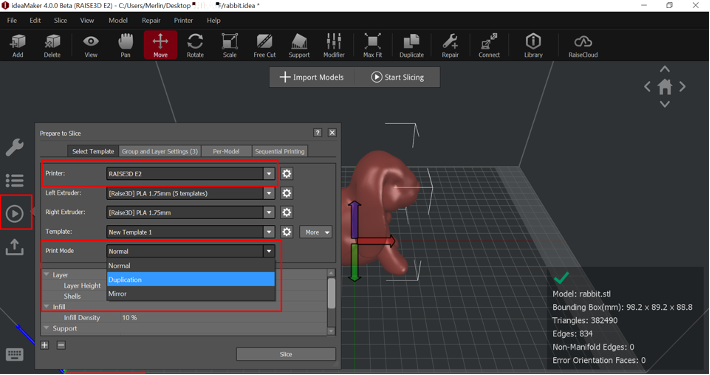Click the help question mark in dialog
The image size is (710, 375).
click(x=317, y=132)
